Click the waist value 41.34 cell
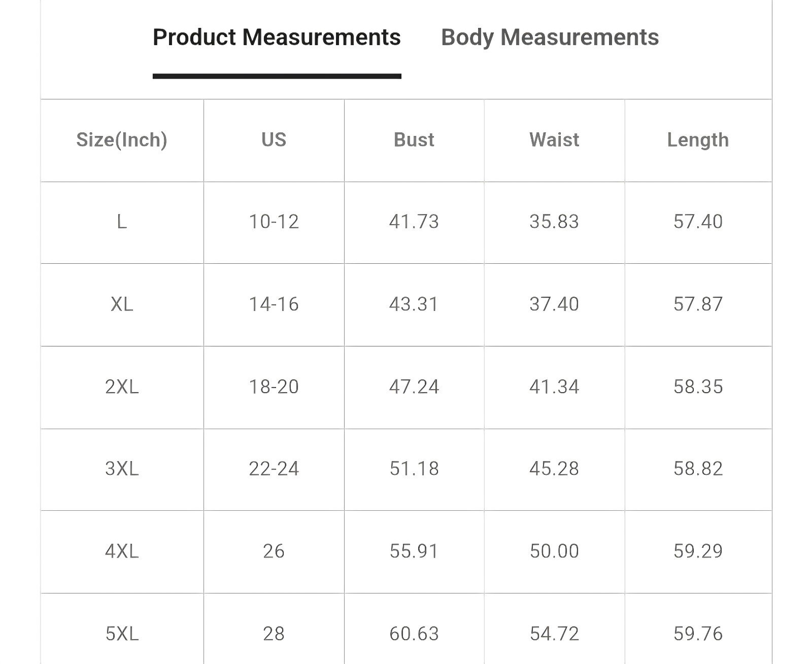Image resolution: width=812 pixels, height=664 pixels. [554, 387]
